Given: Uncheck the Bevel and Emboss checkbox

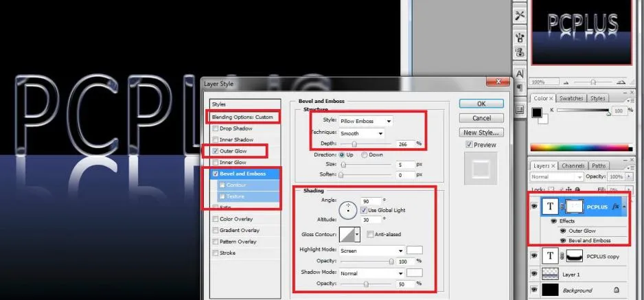Looking at the screenshot, I should coord(215,174).
